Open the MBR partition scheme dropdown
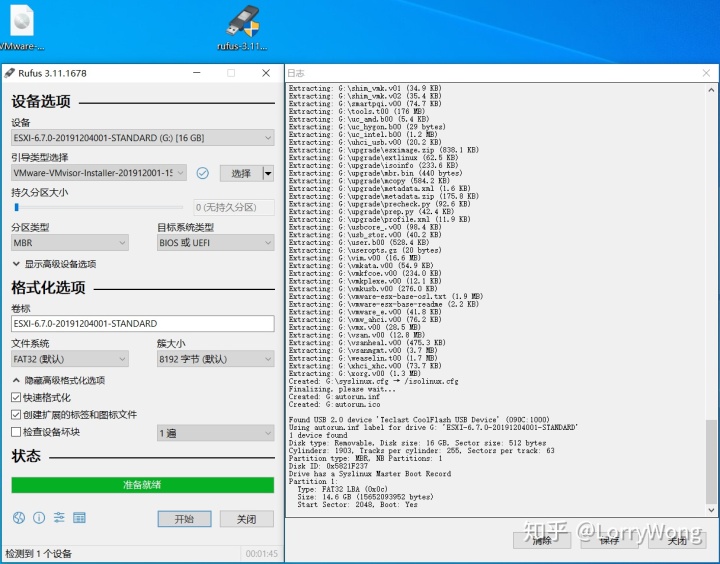Viewport: 720px width, 564px height. (70, 243)
